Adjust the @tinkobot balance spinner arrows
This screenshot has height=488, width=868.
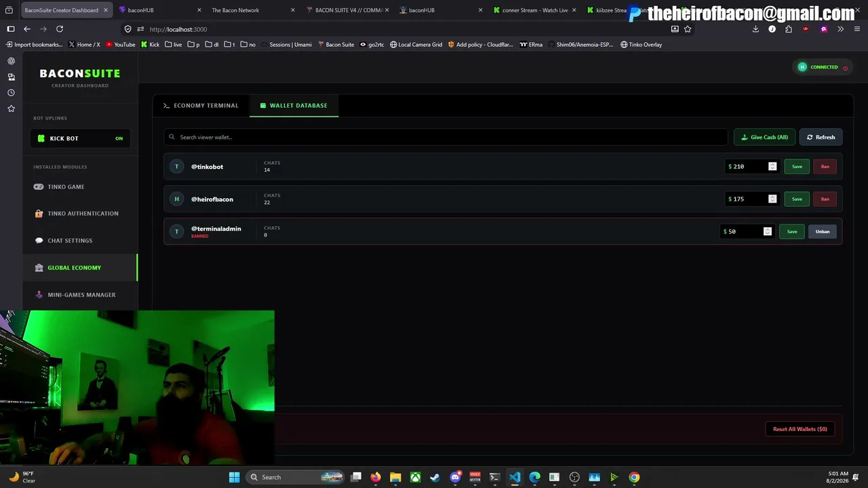pyautogui.click(x=772, y=167)
